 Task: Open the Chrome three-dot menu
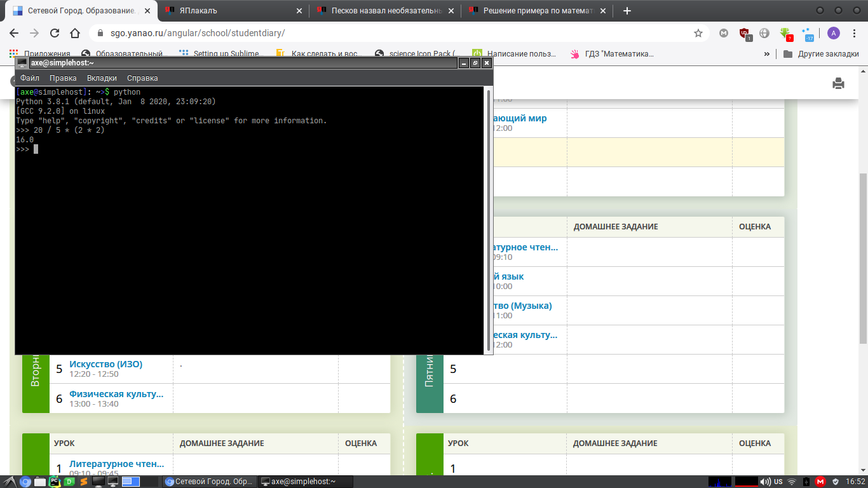pos(854,33)
